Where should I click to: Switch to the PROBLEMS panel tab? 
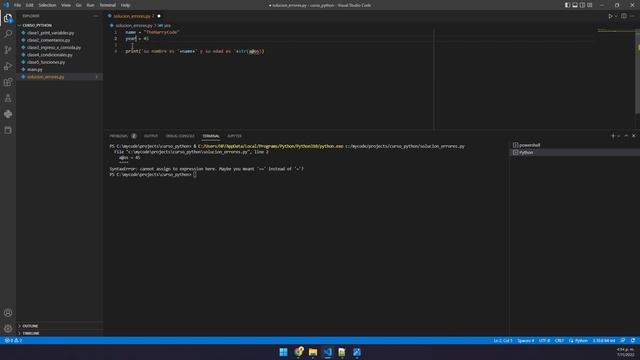tap(118, 136)
